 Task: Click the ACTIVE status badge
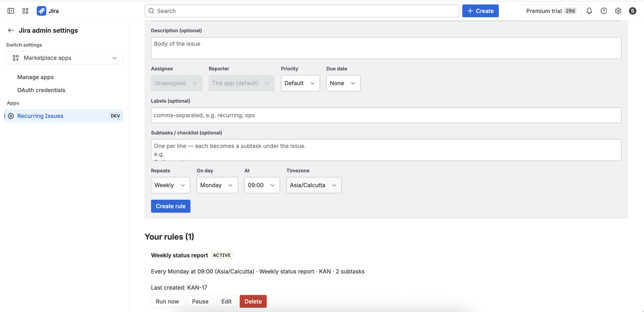coord(222,255)
